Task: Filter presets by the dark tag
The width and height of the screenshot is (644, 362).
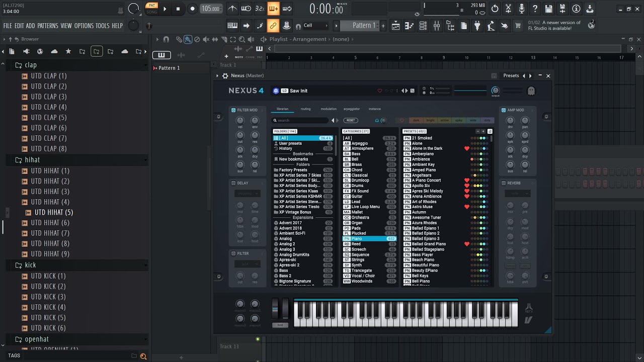Action: coord(416,121)
